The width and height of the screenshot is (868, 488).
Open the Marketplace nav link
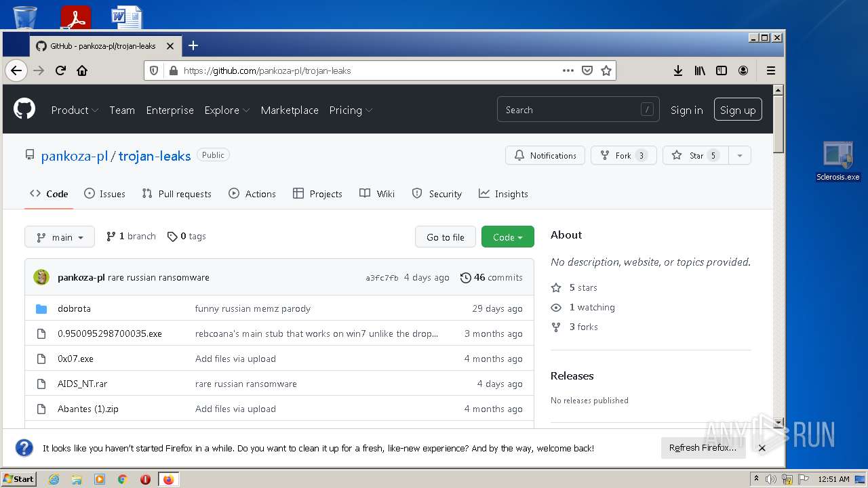tap(290, 110)
